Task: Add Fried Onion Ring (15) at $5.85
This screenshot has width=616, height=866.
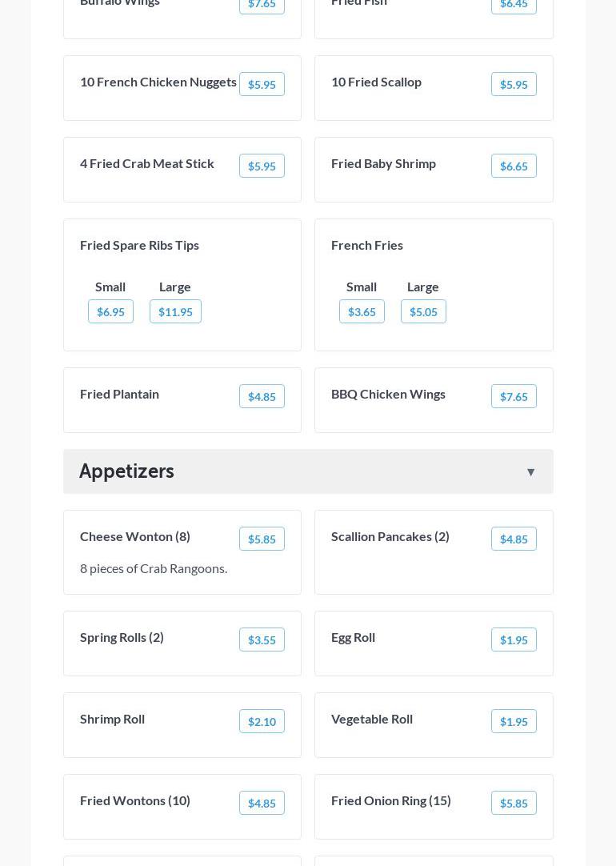Action: [x=514, y=804]
